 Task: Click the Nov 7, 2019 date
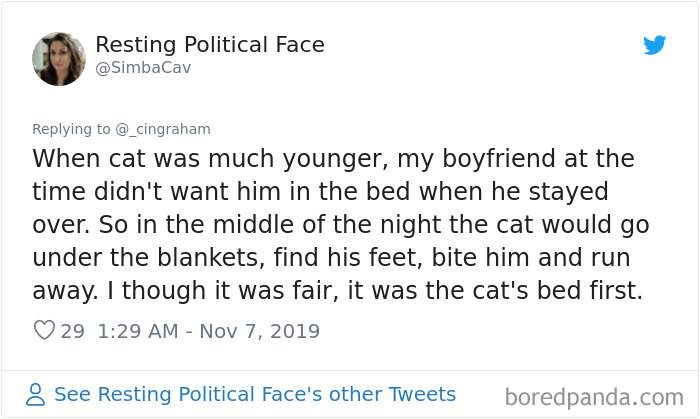click(x=258, y=330)
